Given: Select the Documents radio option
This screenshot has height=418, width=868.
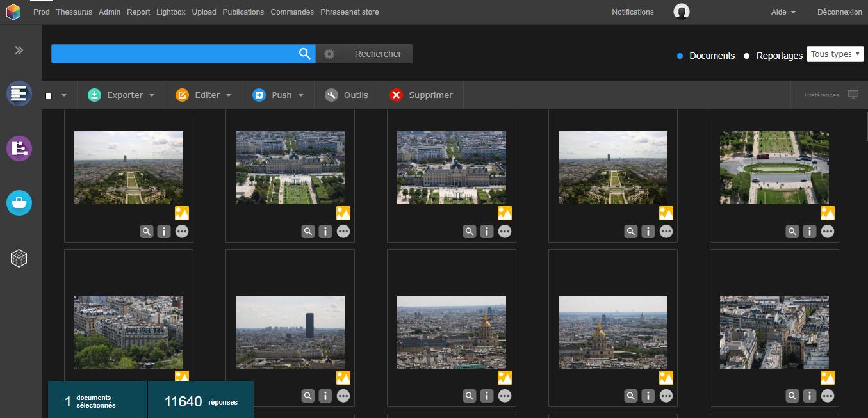Looking at the screenshot, I should coord(680,56).
